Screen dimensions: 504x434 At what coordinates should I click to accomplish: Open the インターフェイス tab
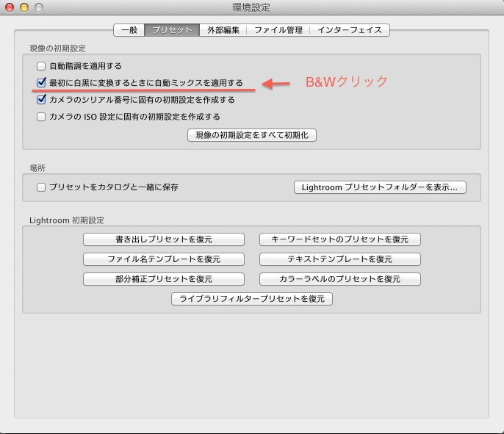click(x=349, y=30)
